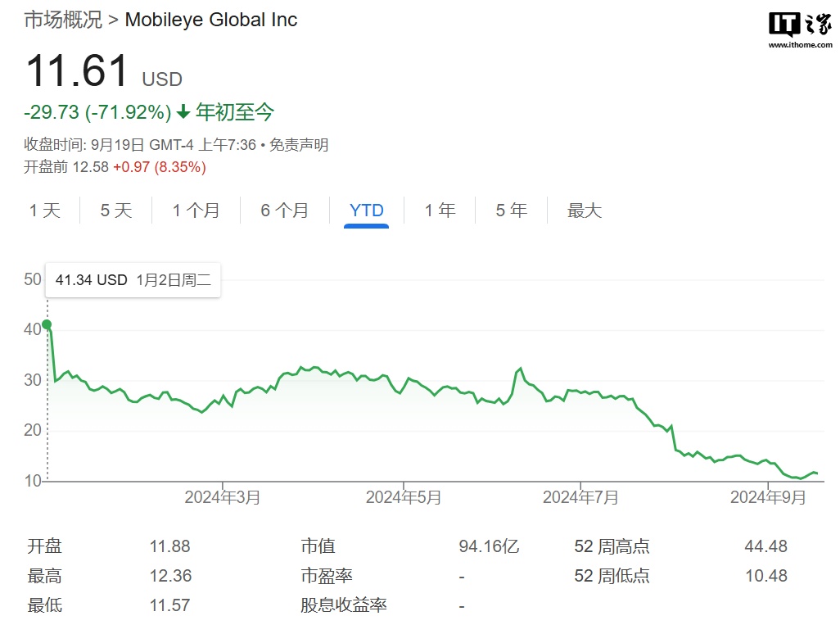The height and width of the screenshot is (625, 840).
Task: Click the 市盈率 label
Action: click(327, 576)
